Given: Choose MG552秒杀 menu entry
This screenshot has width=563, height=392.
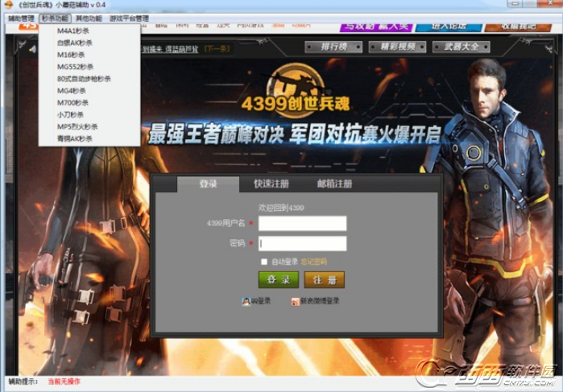Looking at the screenshot, I should click(x=76, y=67).
